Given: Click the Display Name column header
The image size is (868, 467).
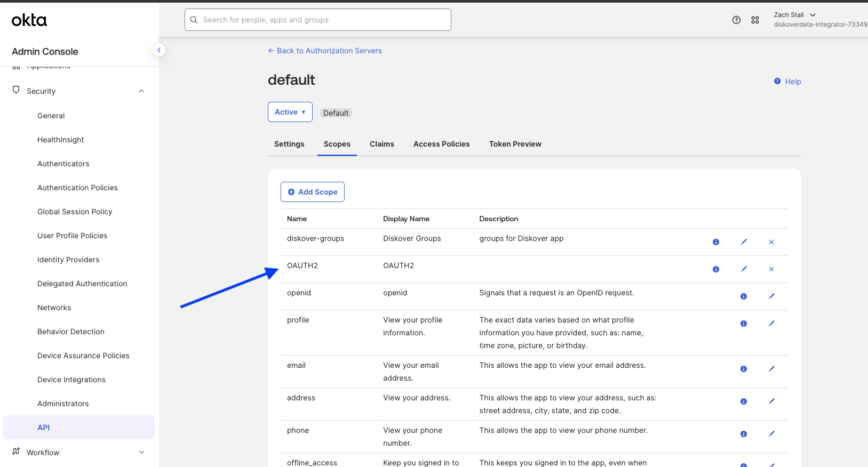Looking at the screenshot, I should coord(407,219).
